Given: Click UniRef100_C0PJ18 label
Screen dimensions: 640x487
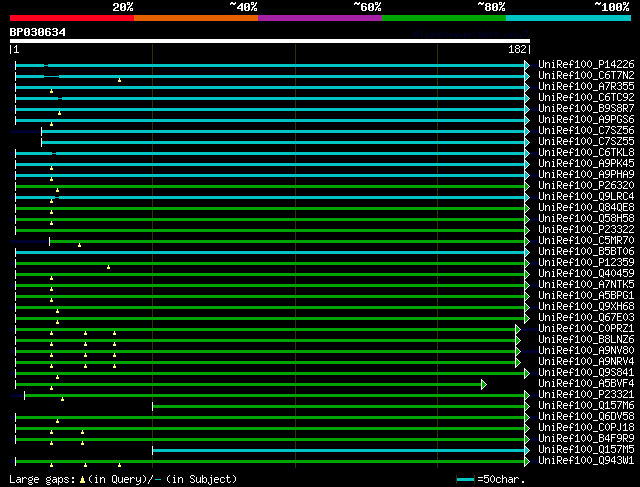Looking at the screenshot, I should 586,428.
